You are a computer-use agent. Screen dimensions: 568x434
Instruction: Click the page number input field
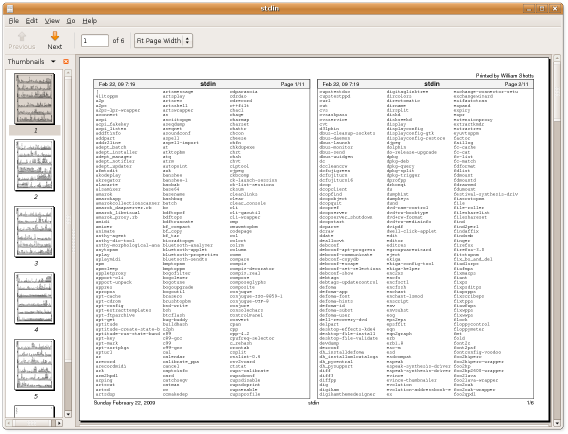(95, 41)
